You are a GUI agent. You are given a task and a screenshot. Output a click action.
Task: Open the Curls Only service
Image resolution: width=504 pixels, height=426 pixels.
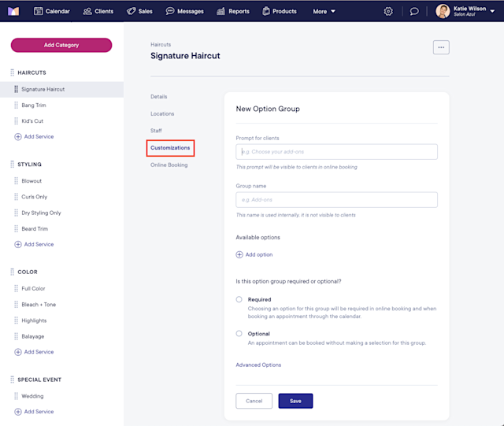coord(35,197)
